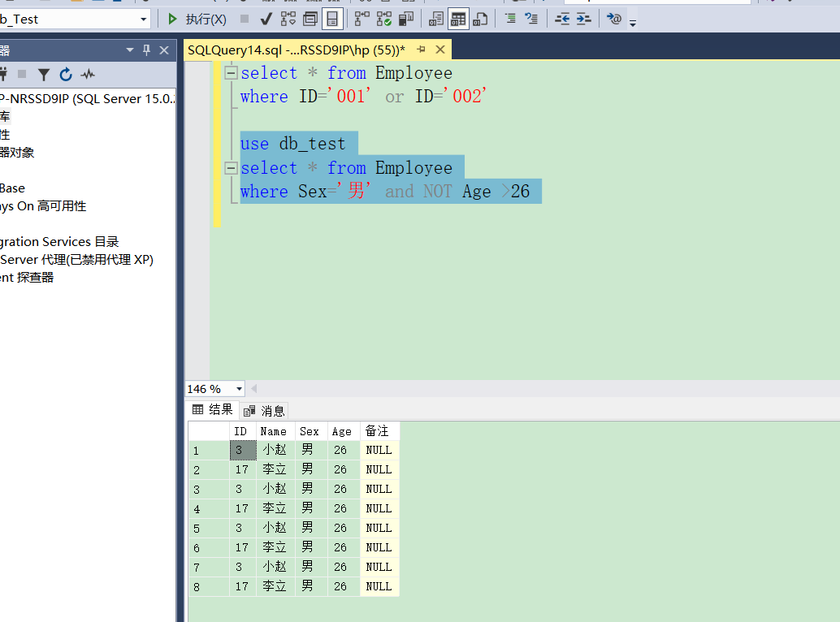The width and height of the screenshot is (840, 622).
Task: Click the line where ID='001' or ID='002'
Action: (363, 97)
